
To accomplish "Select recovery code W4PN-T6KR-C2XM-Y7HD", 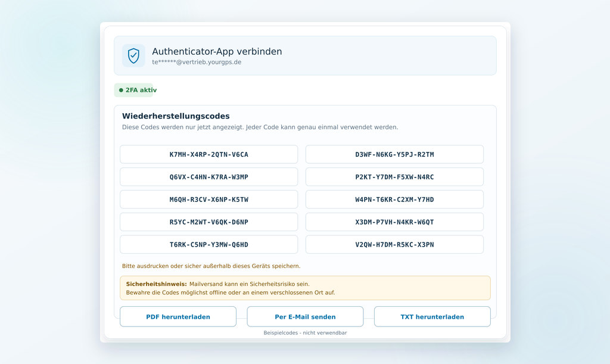I will coord(394,200).
